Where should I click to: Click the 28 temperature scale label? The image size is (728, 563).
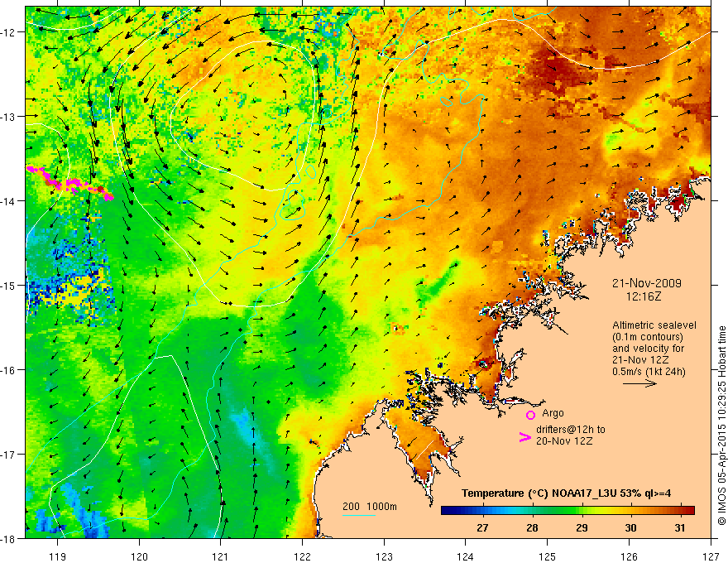click(x=532, y=527)
